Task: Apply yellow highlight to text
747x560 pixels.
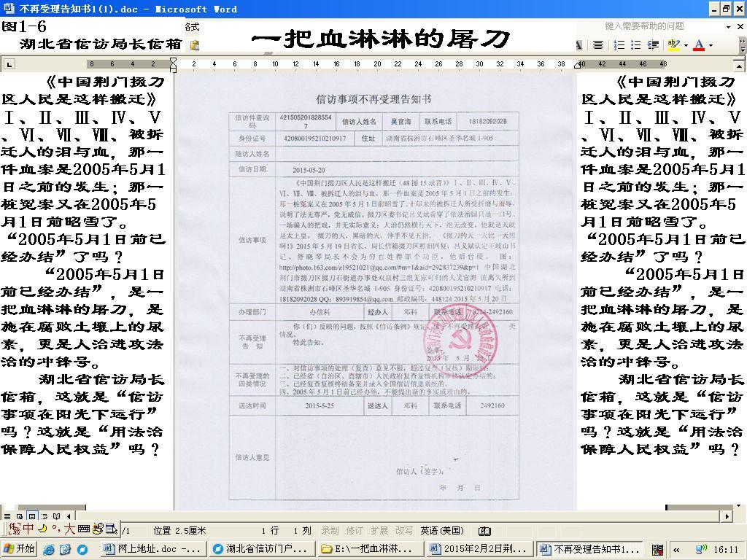Action: [673, 45]
